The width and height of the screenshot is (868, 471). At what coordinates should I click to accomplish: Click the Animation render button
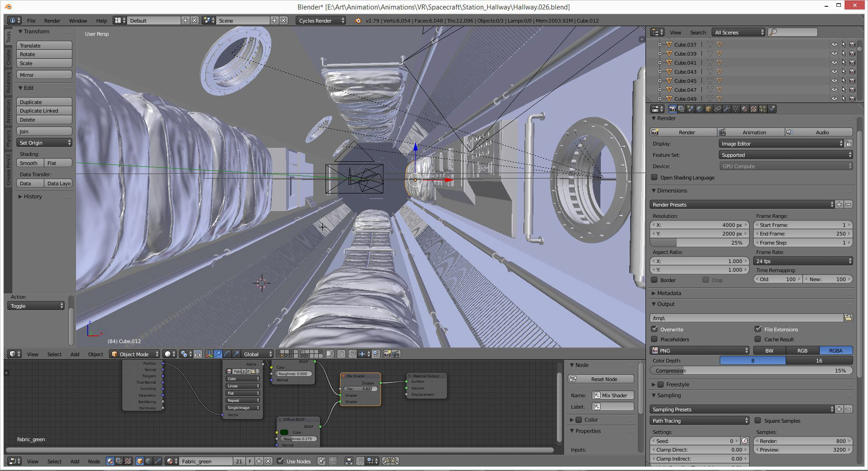coord(751,132)
